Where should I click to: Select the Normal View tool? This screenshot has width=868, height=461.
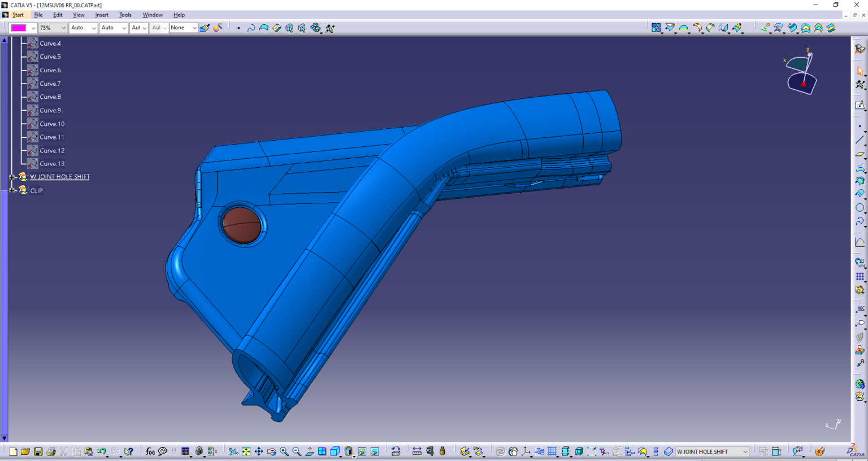coord(310,451)
